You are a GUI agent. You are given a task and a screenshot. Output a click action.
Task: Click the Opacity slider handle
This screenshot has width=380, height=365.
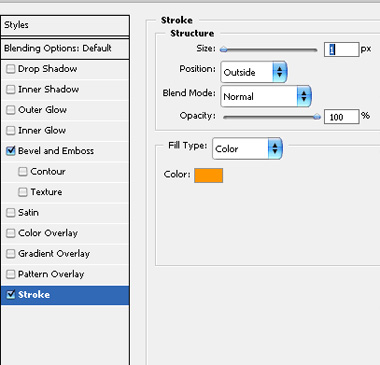[x=317, y=117]
